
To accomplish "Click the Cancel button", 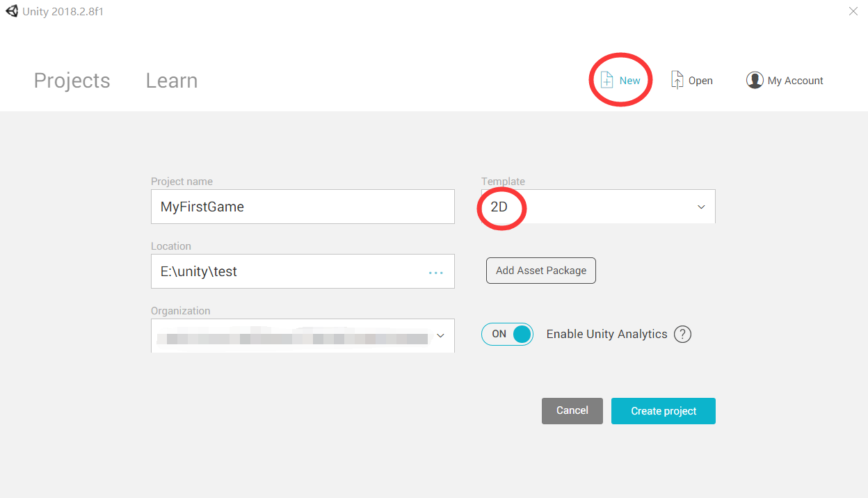I will click(572, 411).
